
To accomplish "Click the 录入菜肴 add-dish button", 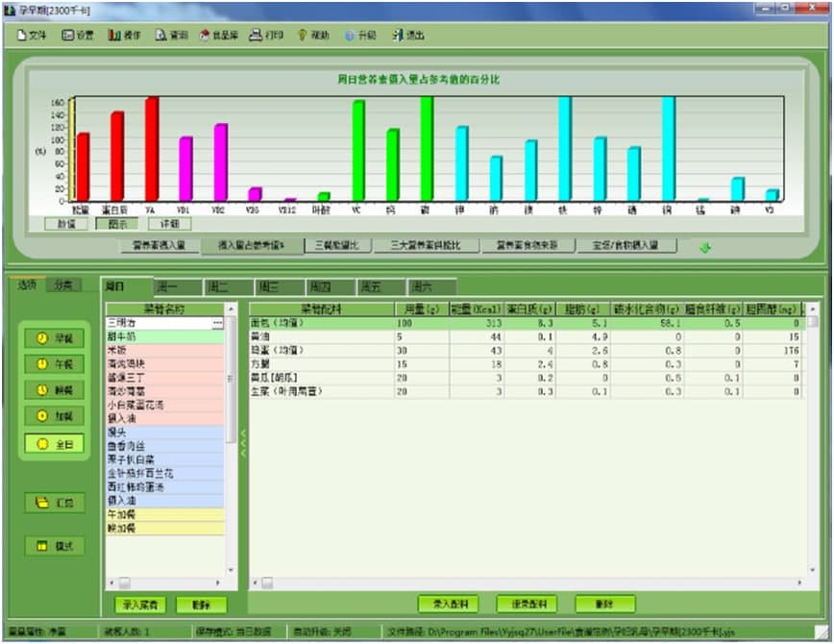I will [140, 605].
